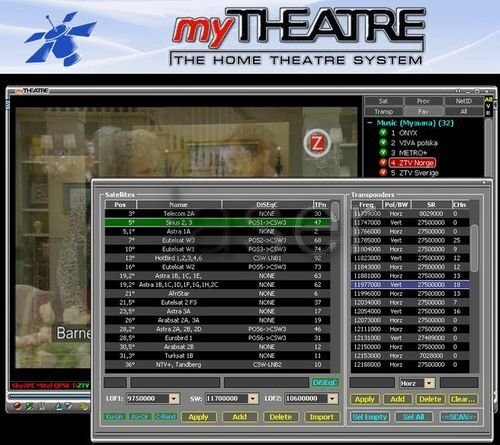Select the 'NTV+, Tandberg' satellite row
The image size is (500, 445).
218,365
